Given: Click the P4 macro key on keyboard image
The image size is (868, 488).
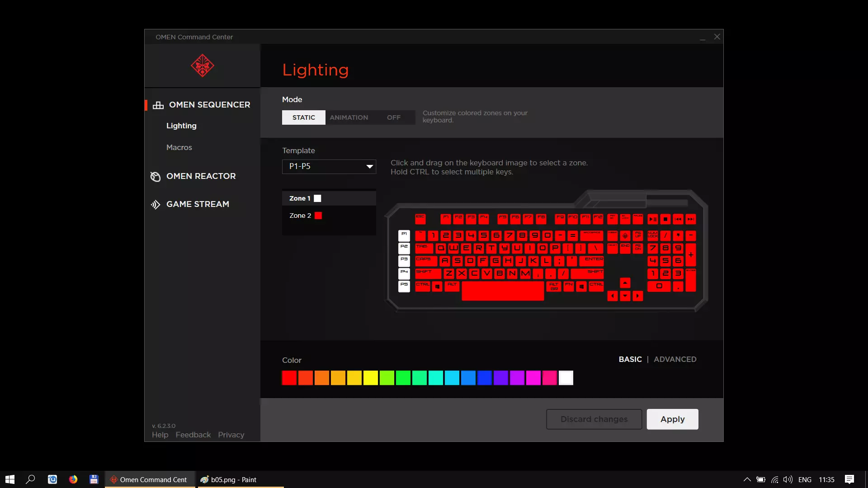Looking at the screenshot, I should (404, 273).
